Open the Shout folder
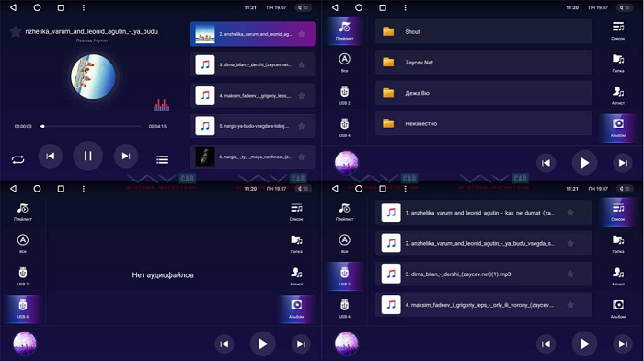Image resolution: width=644 pixels, height=361 pixels. click(483, 31)
